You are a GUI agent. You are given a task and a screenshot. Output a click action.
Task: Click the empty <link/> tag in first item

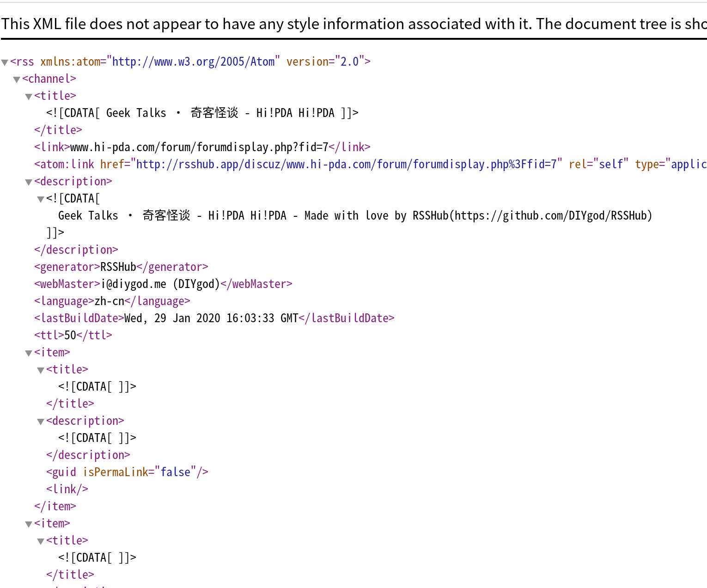67,489
